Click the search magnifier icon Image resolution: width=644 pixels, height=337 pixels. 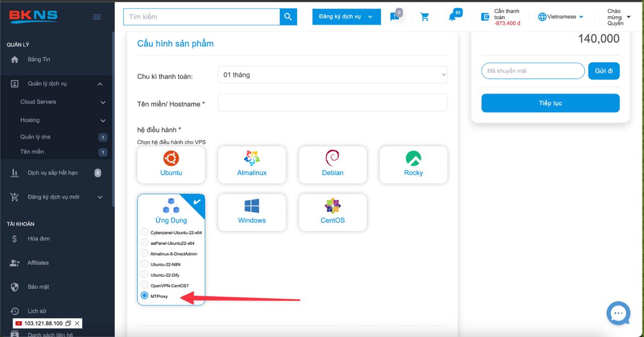tap(287, 17)
